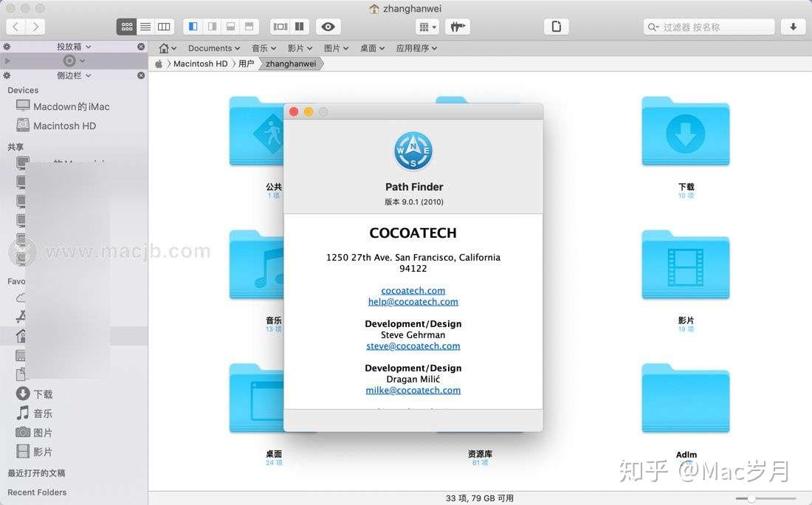Viewport: 812px width, 505px height.
Task: Click the browser layout icon with brackets
Action: 281,27
